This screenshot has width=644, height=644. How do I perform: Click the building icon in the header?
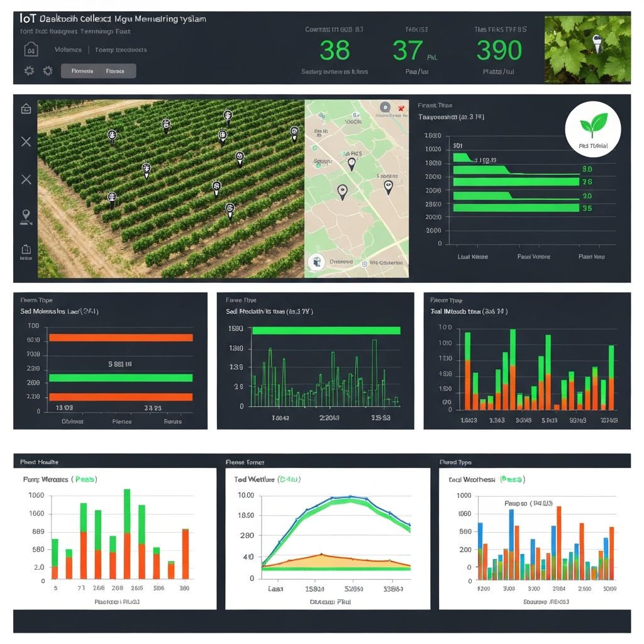point(31,49)
